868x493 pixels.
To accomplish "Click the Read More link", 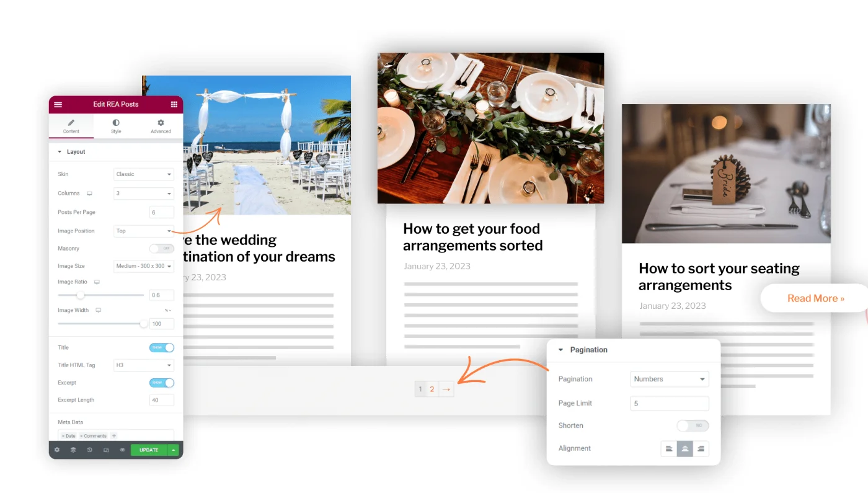I will (815, 299).
